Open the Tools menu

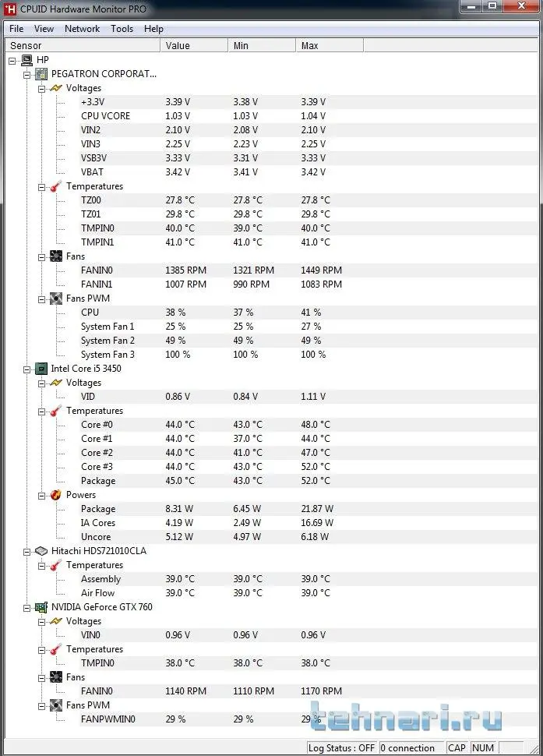click(x=122, y=29)
